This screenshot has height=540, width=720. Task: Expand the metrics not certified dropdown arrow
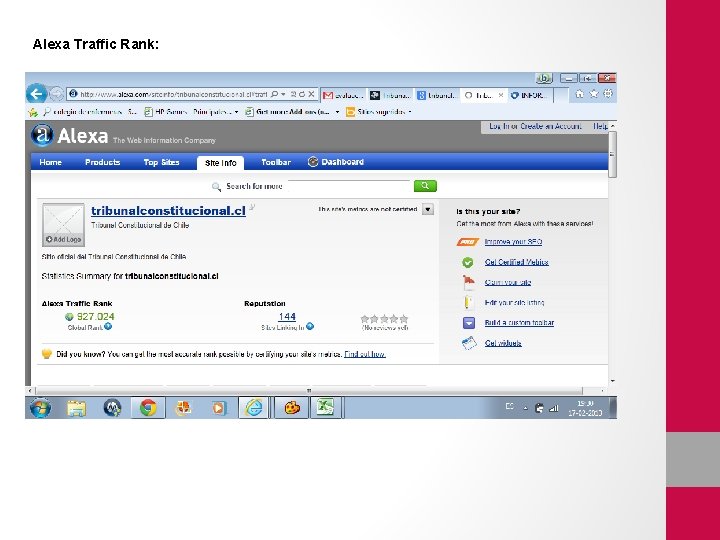pyautogui.click(x=428, y=209)
